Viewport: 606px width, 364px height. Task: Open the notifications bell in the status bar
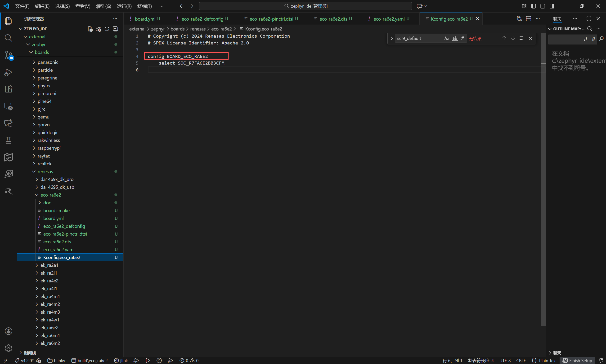pos(601,360)
